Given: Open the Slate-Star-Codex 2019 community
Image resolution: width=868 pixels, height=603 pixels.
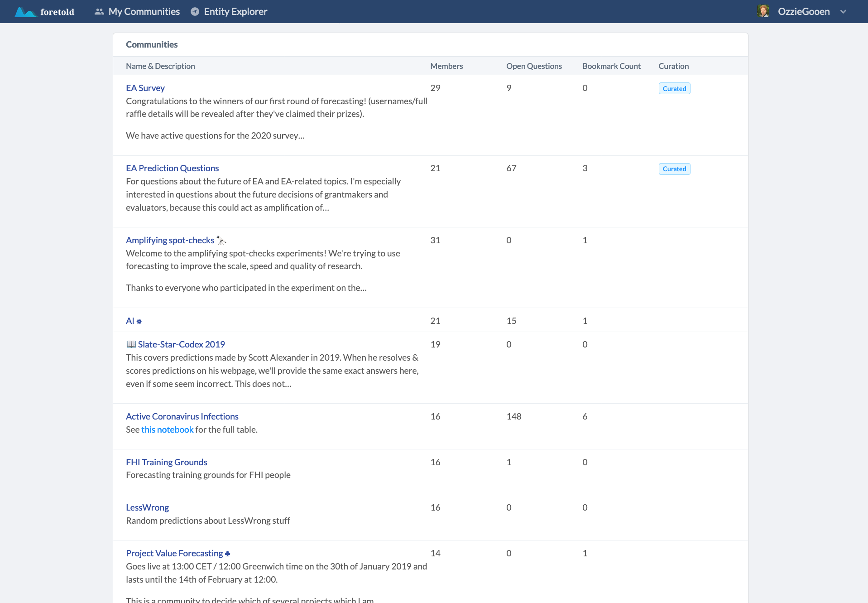Looking at the screenshot, I should pyautogui.click(x=182, y=344).
